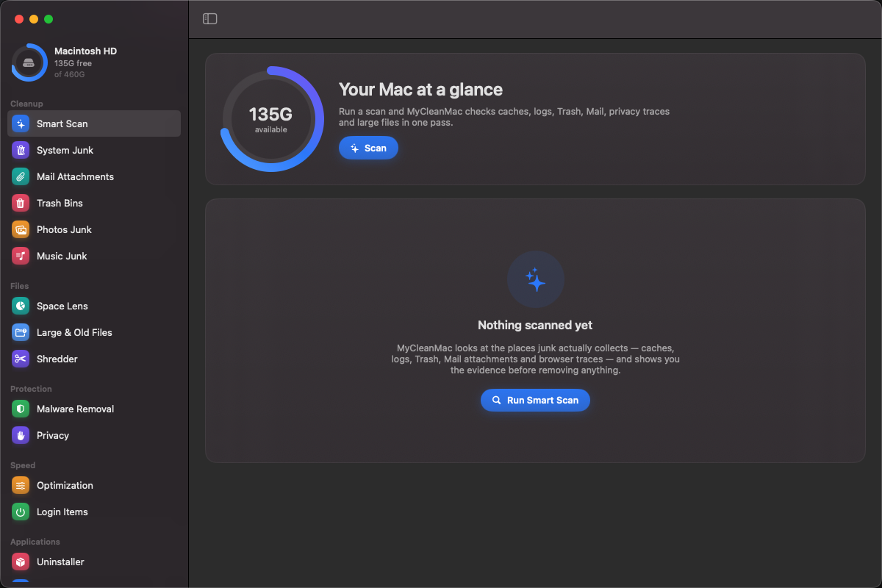Click the Applications section header
This screenshot has width=882, height=588.
coord(35,542)
